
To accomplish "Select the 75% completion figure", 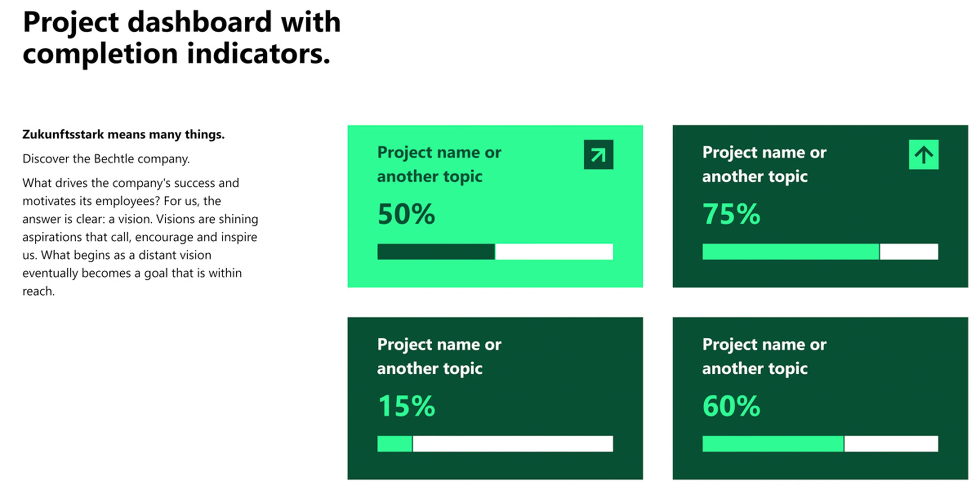I will pos(731,214).
